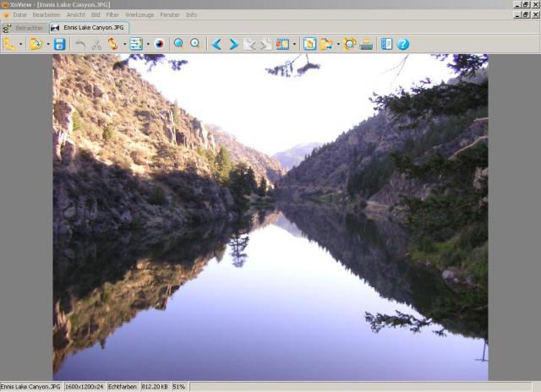Viewport: 541px width, 392px height.
Task: Open the Filter menu
Action: pos(112,14)
